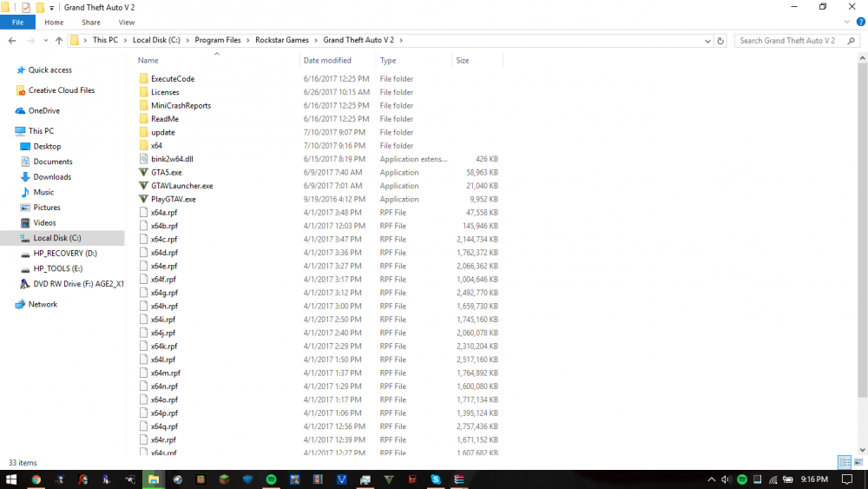Viewport: 868px width, 489px height.
Task: Click the Up one level arrow
Action: tap(59, 41)
